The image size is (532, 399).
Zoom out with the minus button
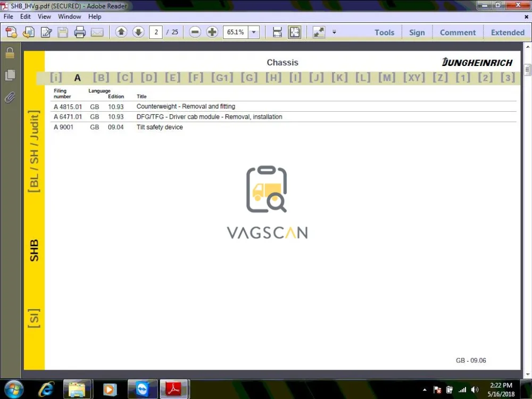195,32
